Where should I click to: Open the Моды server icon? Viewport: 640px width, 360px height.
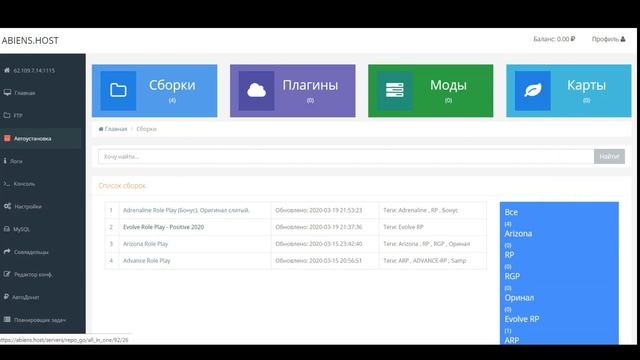pyautogui.click(x=394, y=91)
